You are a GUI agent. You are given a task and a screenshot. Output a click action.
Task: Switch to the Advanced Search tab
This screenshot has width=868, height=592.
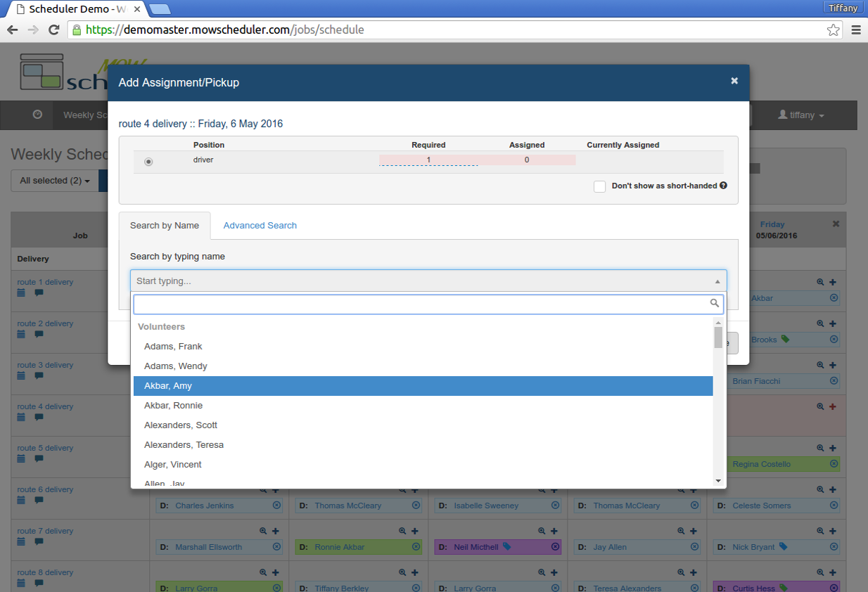[260, 226]
